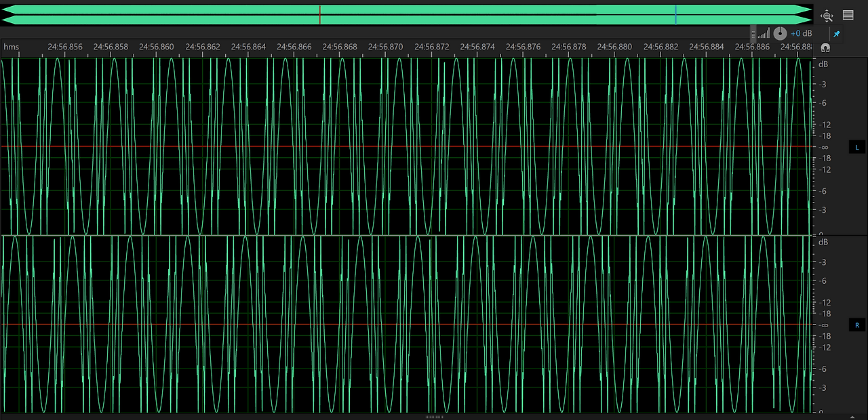
Task: Click the 24:56.880 ruler mark
Action: [614, 47]
